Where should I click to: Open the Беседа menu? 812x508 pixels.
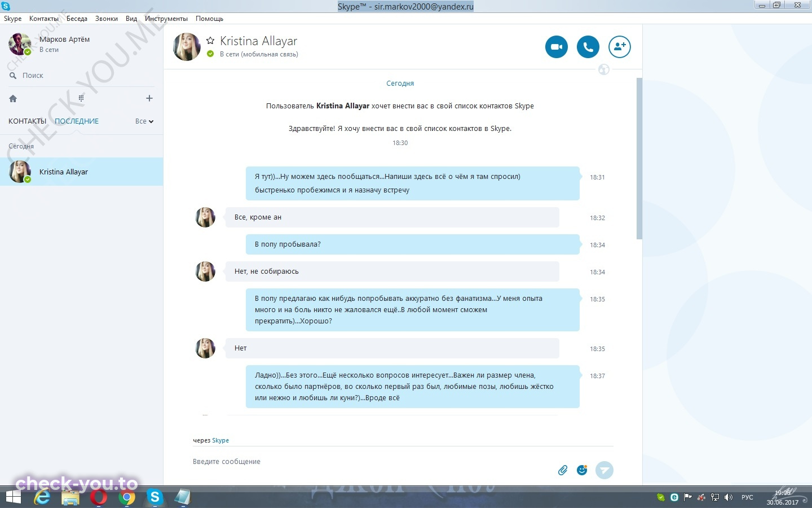click(77, 19)
